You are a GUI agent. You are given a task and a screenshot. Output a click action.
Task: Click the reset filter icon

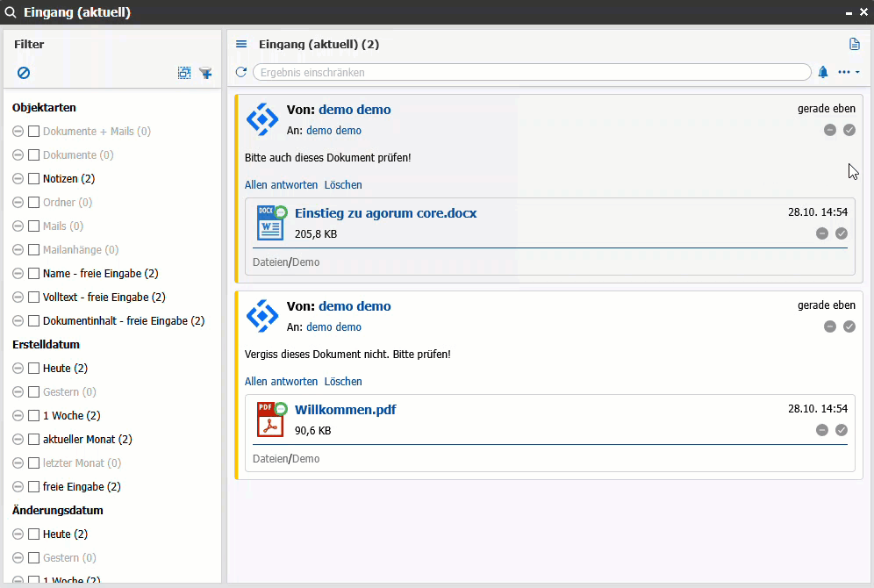24,73
